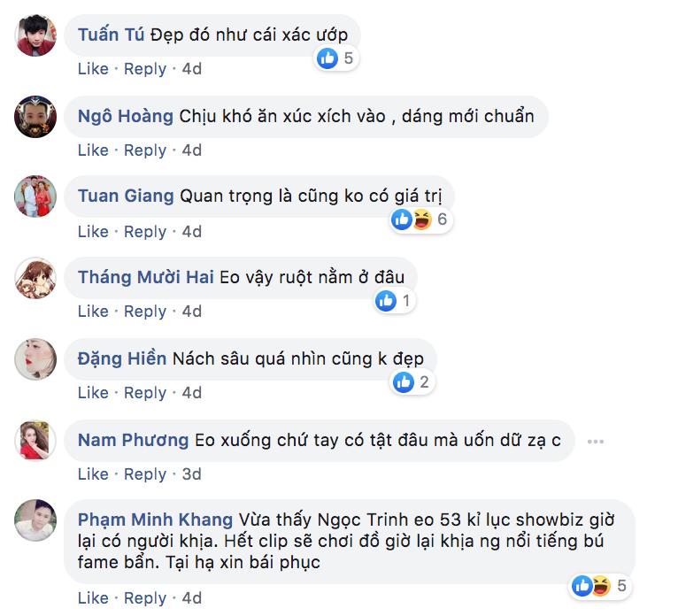
Task: Open Đặng Hiền's profile name link
Action: [122, 358]
